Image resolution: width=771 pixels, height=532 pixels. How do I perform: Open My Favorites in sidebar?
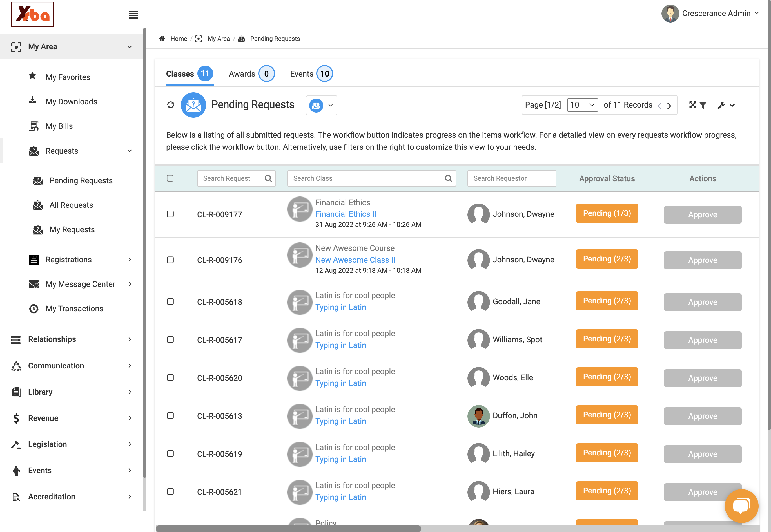68,77
